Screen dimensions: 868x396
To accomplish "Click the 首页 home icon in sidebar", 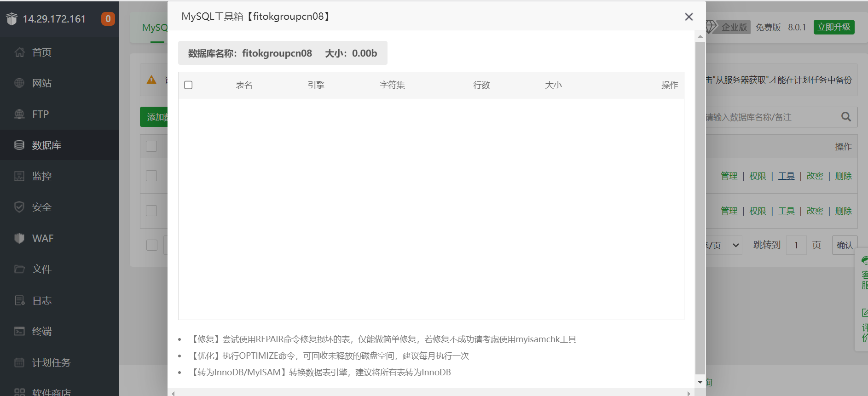I will click(19, 52).
